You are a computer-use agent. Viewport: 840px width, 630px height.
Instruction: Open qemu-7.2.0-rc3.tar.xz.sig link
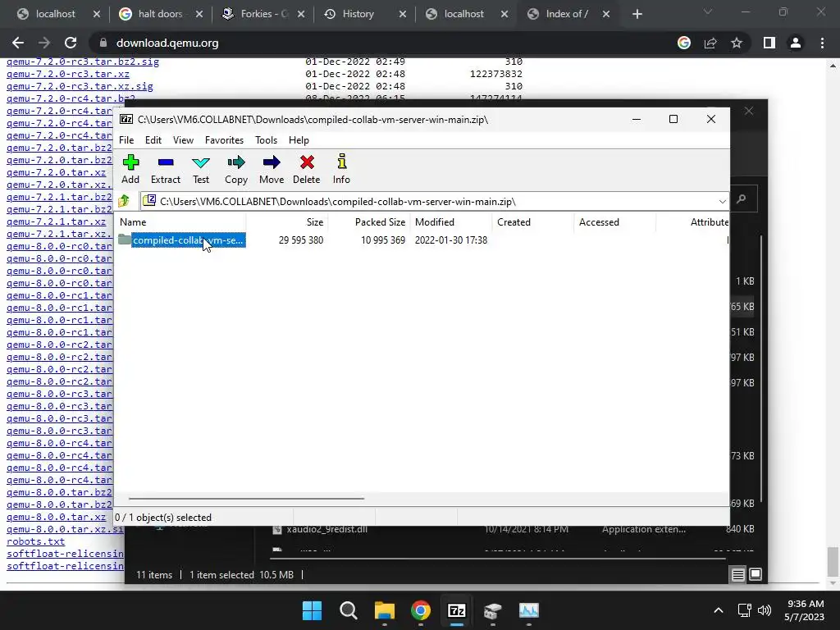[80, 86]
